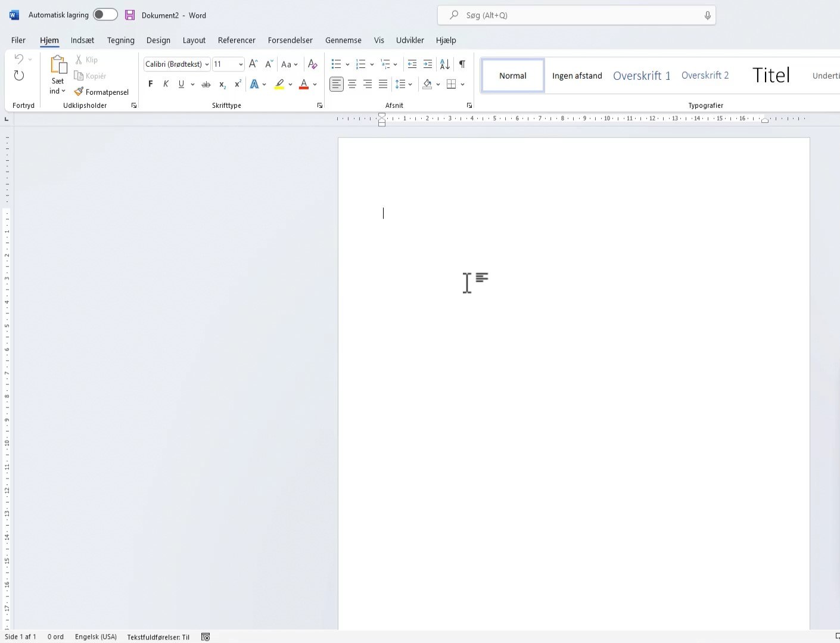Open the font size 11 dropdown

coord(241,64)
